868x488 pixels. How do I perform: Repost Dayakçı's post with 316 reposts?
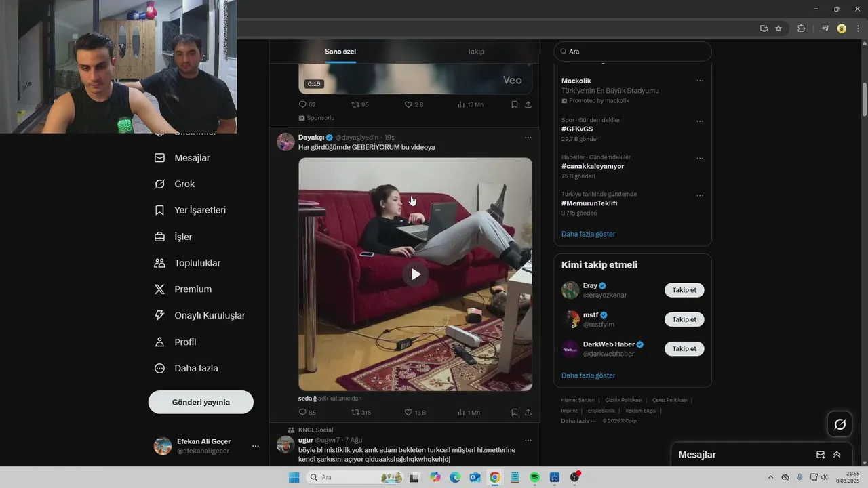click(361, 412)
